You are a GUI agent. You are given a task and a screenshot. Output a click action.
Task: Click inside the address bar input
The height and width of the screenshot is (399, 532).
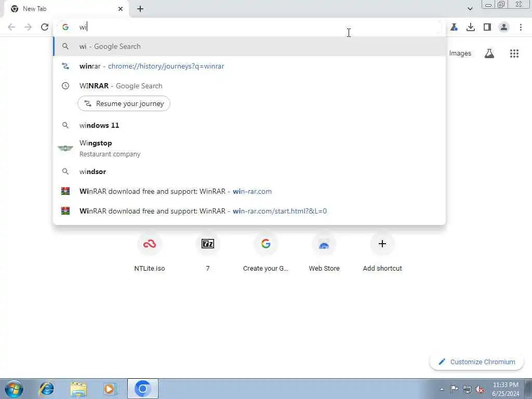click(249, 27)
